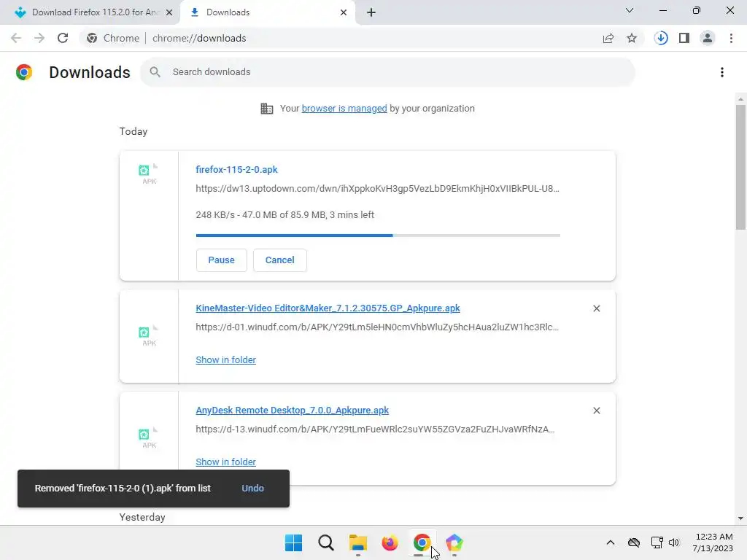The height and width of the screenshot is (560, 747).
Task: Click the share page icon in address bar
Action: coord(608,38)
